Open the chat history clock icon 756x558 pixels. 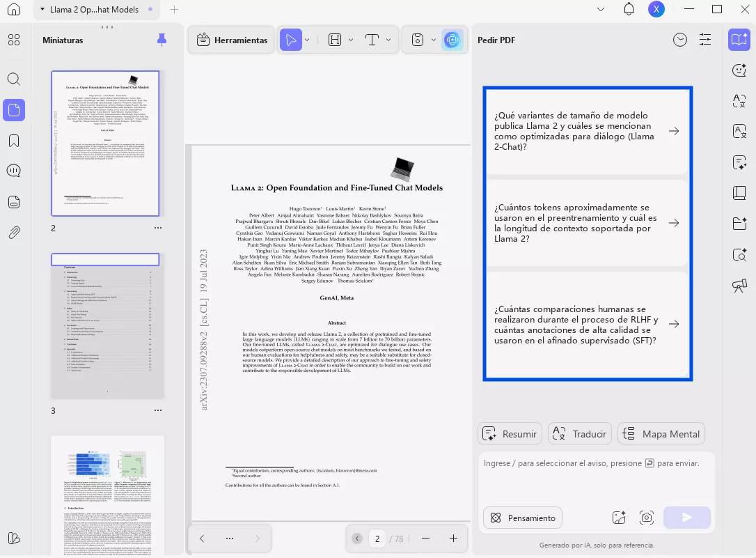tap(680, 40)
